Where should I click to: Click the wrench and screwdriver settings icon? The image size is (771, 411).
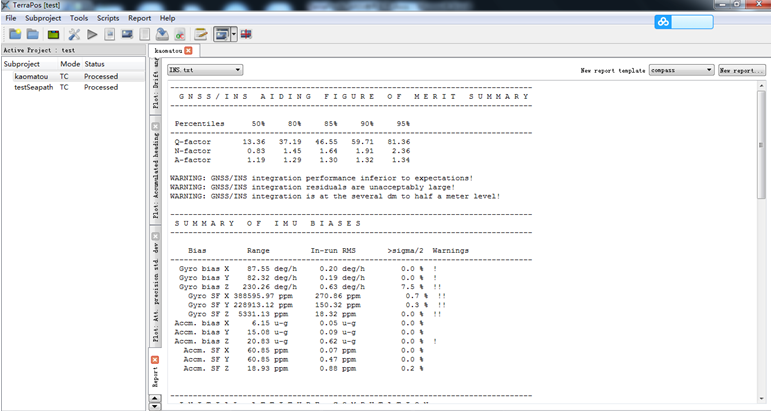[x=73, y=34]
